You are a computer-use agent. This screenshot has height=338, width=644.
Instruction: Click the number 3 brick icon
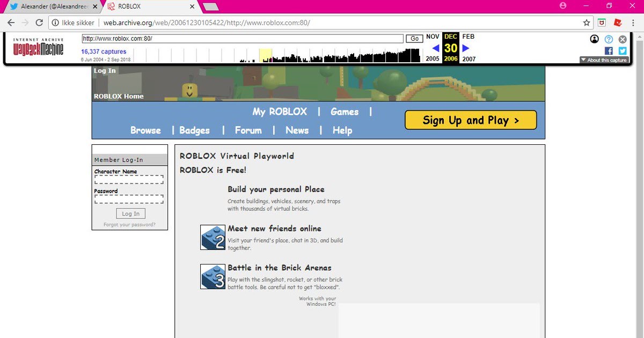click(x=213, y=276)
